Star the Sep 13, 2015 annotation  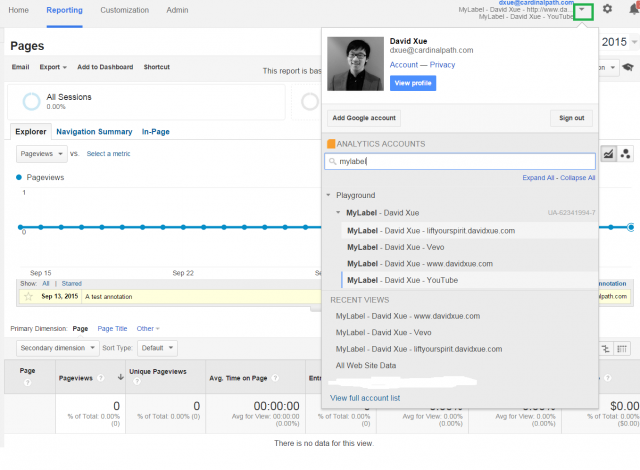(28, 296)
